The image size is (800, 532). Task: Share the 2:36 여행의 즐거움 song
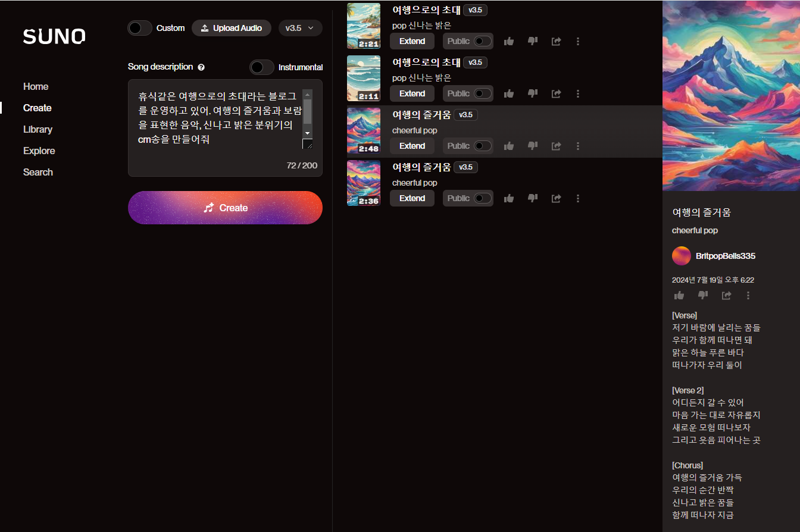click(x=557, y=198)
